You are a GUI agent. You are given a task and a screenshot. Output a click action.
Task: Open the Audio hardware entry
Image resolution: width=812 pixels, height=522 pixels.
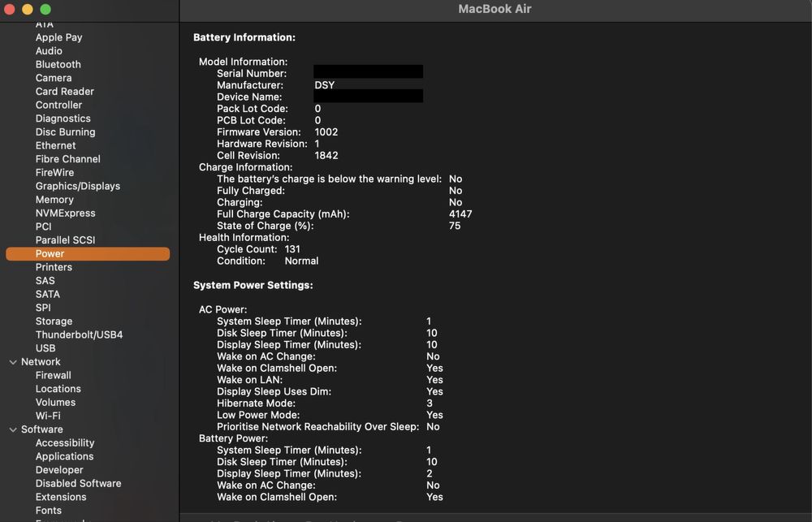click(x=49, y=51)
